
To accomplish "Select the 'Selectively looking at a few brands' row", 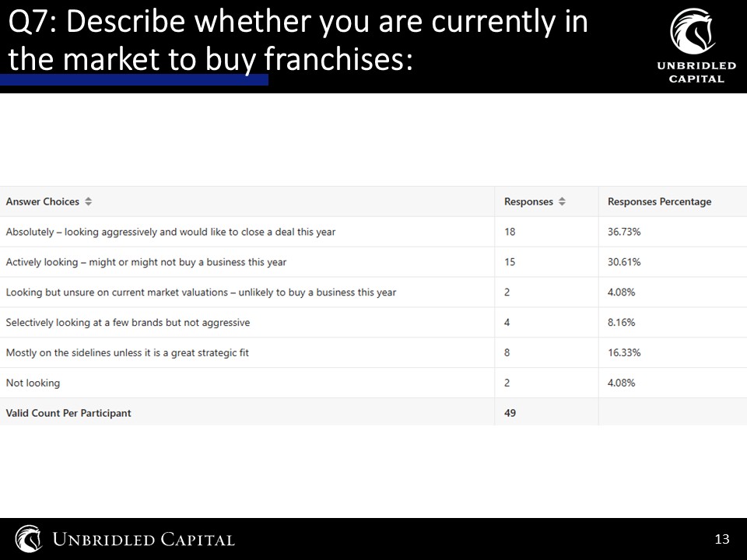I will coord(373,322).
